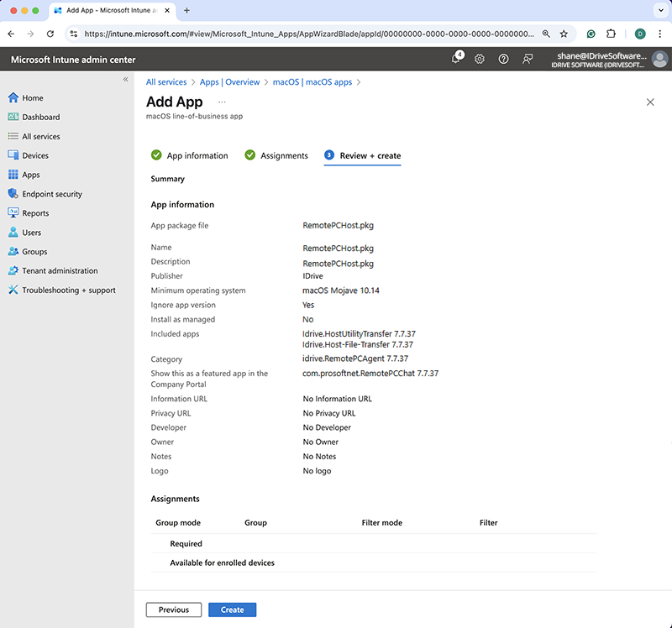This screenshot has height=628, width=672.
Task: Switch to the App information step
Action: point(197,155)
